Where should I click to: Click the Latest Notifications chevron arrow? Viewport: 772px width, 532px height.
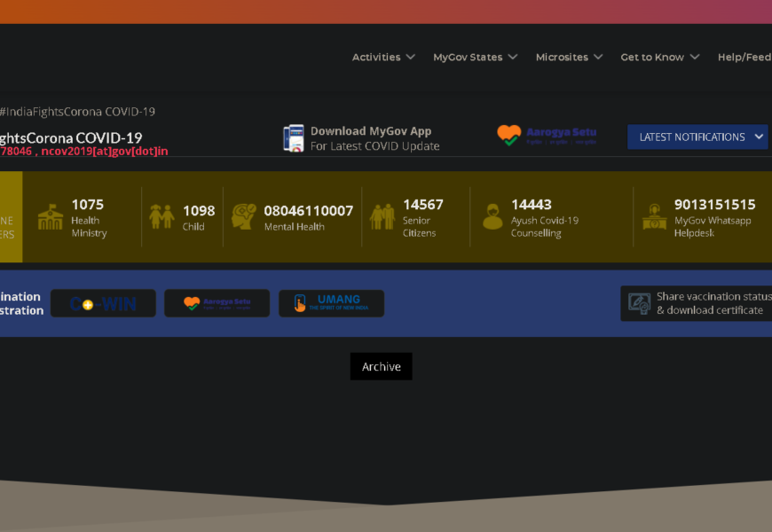pyautogui.click(x=759, y=137)
